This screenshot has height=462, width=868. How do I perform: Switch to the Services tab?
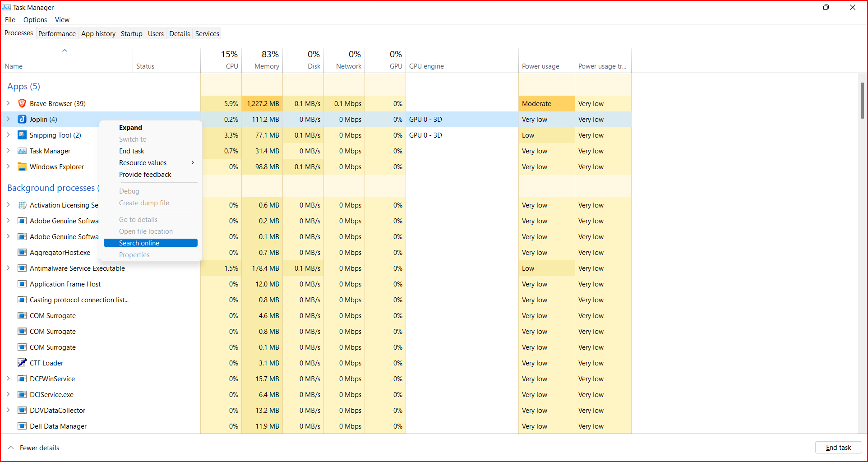pos(207,34)
